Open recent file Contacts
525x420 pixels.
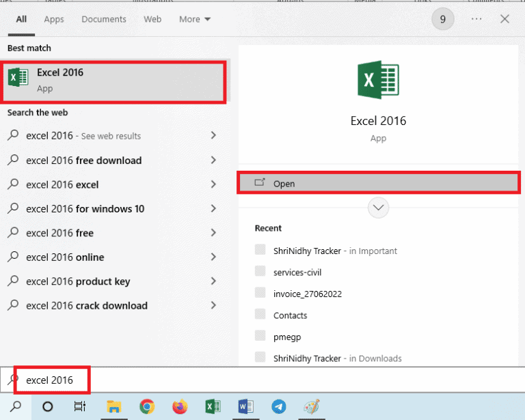pos(290,316)
